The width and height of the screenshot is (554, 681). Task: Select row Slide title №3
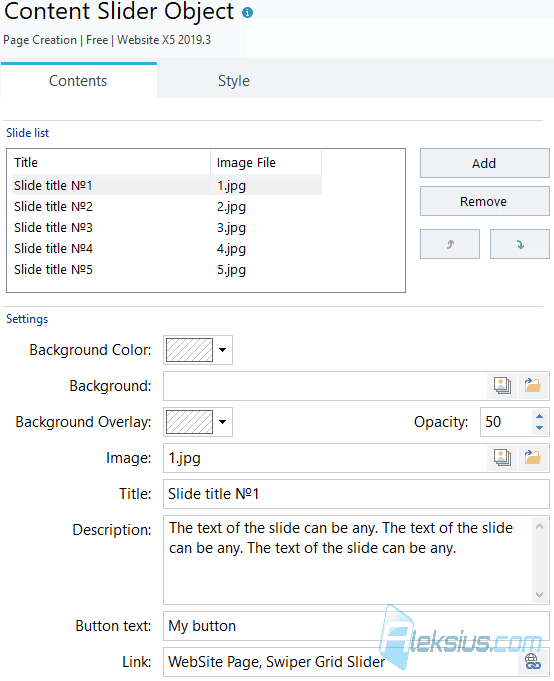click(167, 227)
